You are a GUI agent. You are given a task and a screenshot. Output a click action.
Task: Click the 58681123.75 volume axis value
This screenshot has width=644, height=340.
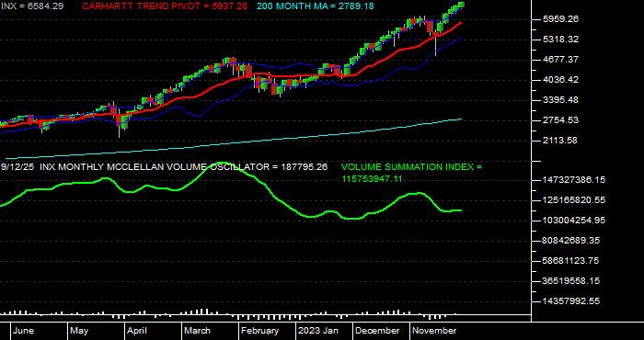[571, 260]
